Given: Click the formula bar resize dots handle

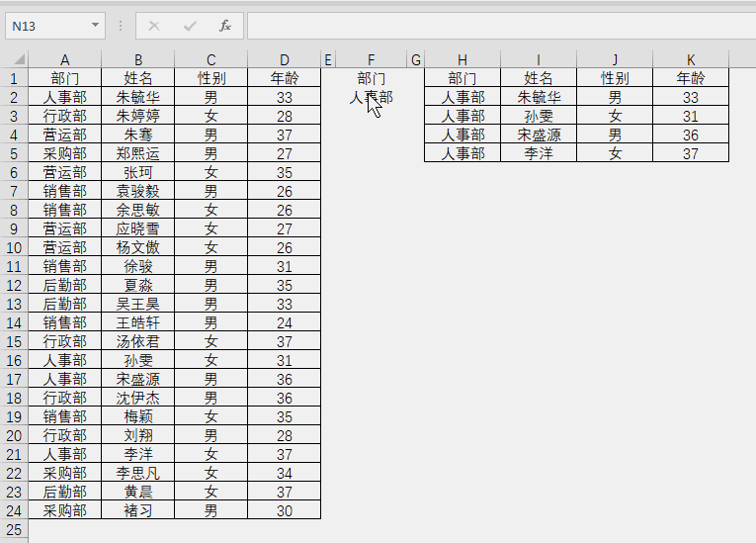Looking at the screenshot, I should [x=121, y=26].
